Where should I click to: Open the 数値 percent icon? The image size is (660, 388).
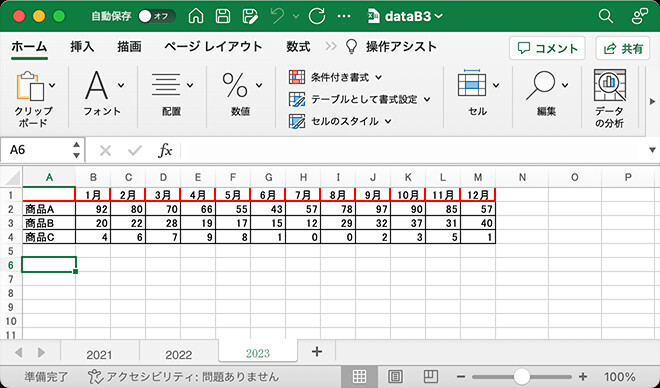click(235, 85)
